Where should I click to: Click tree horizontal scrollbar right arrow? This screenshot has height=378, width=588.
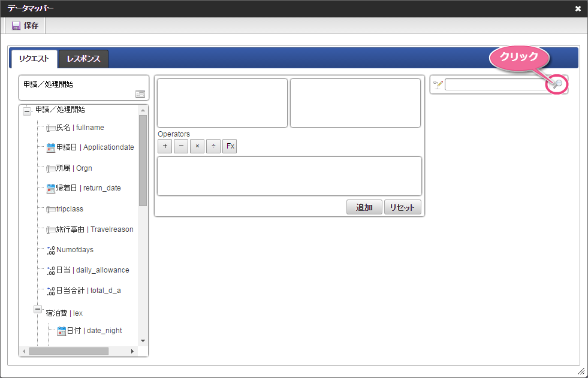132,352
